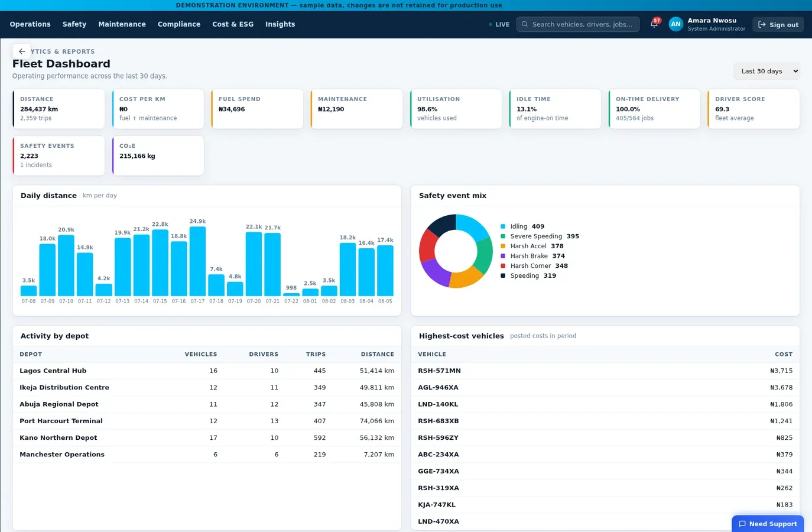Click vehicle LND-140KL

tap(438, 404)
